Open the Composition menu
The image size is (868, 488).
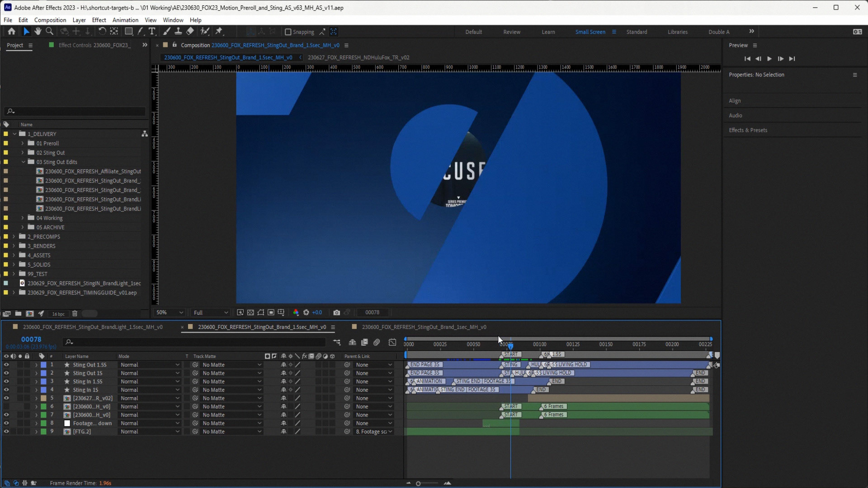click(50, 20)
